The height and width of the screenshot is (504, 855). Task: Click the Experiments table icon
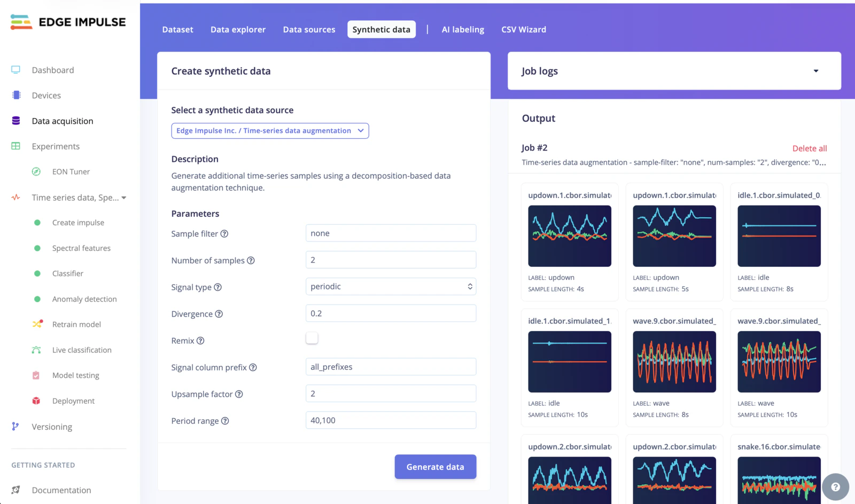click(x=16, y=146)
